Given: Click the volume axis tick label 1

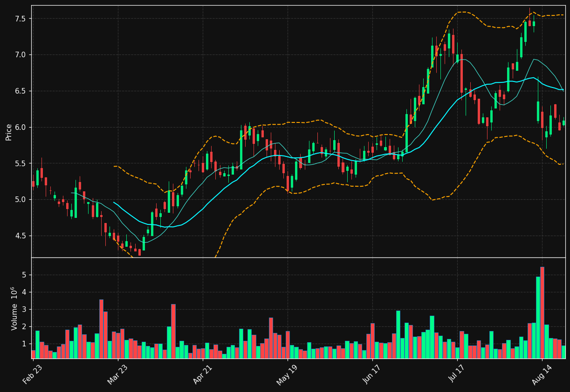Looking at the screenshot, I should pos(23,344).
